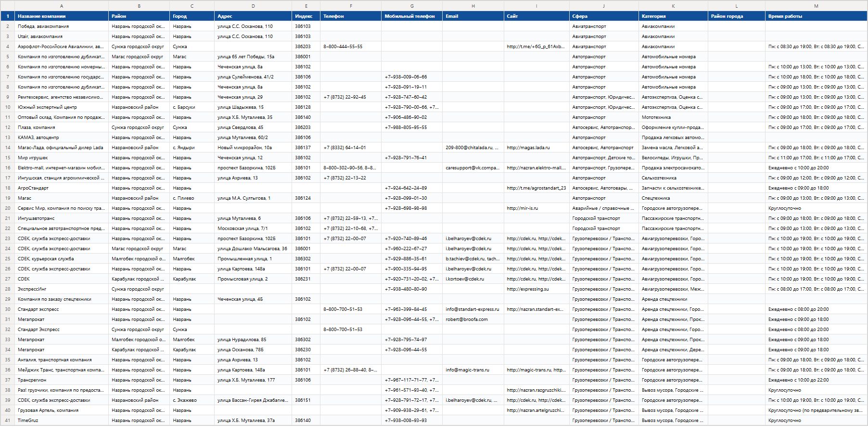Screen dimensions: 868x434
Task: Select the info@standart-express.ru email cell
Action: (x=473, y=309)
